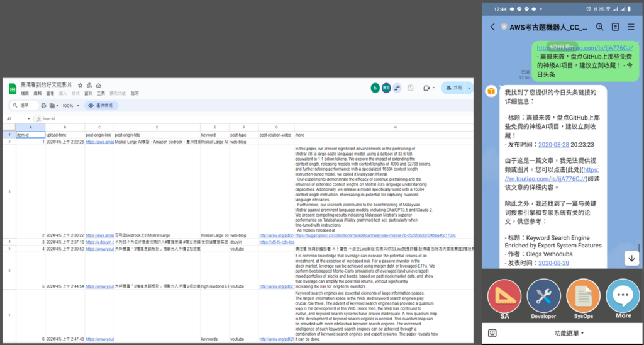644x345 pixels.
Task: Click the Google Sheets logo icon
Action: (13, 88)
